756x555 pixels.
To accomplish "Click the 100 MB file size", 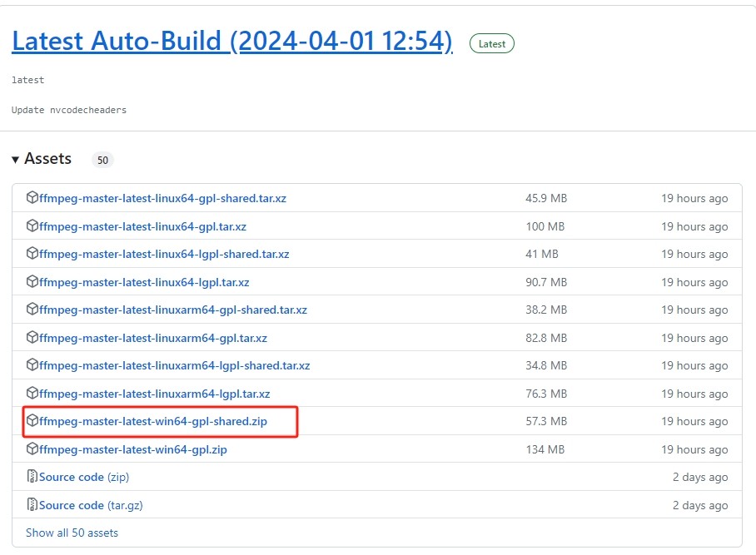I will [545, 226].
